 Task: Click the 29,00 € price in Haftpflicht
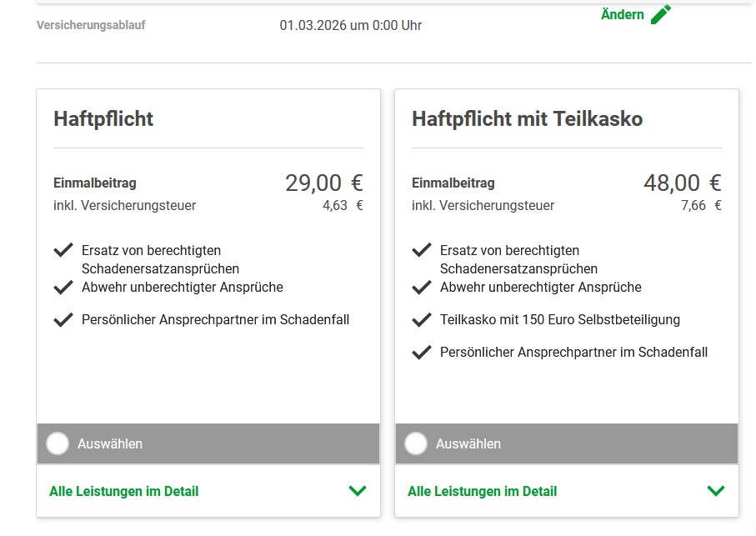point(323,183)
